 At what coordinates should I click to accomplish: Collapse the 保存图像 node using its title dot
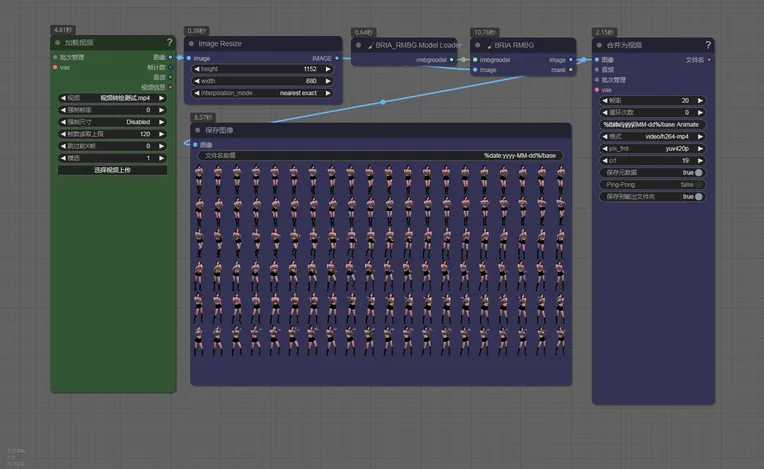(x=197, y=130)
